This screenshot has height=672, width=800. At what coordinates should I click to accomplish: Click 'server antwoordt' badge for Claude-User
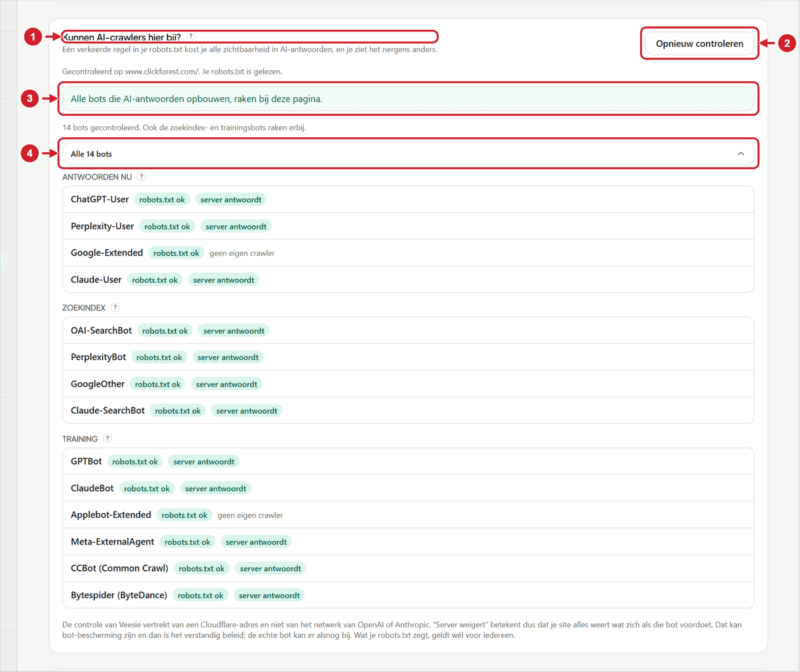(223, 280)
